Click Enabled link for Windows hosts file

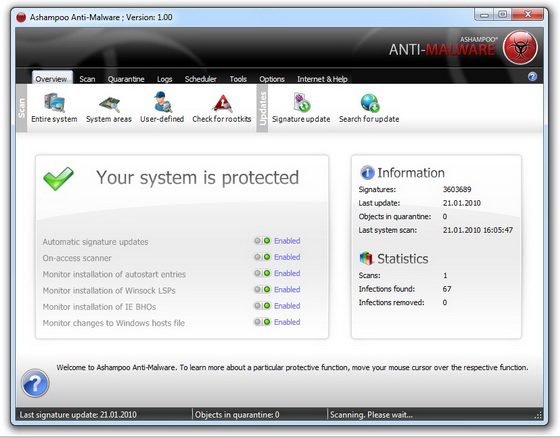click(x=287, y=322)
